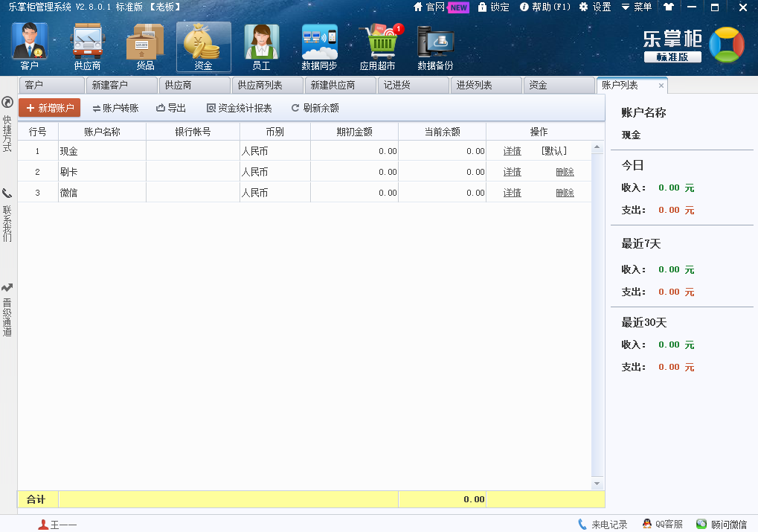Click 币别 column header
The image size is (758, 532).
click(x=275, y=132)
